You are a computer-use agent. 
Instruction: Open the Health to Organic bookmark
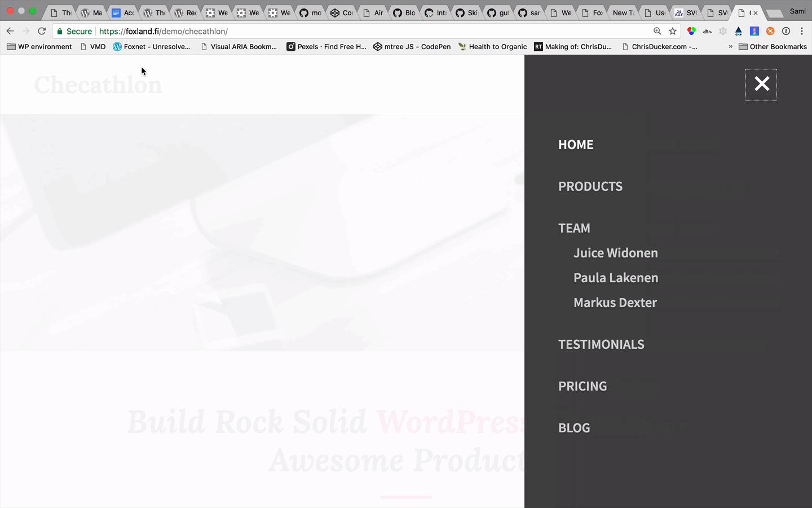click(x=492, y=47)
